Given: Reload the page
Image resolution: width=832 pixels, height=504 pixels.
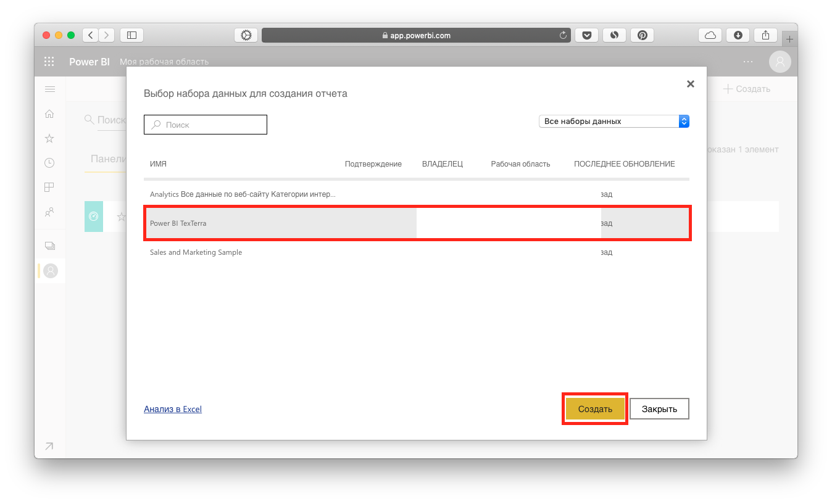Looking at the screenshot, I should point(563,35).
